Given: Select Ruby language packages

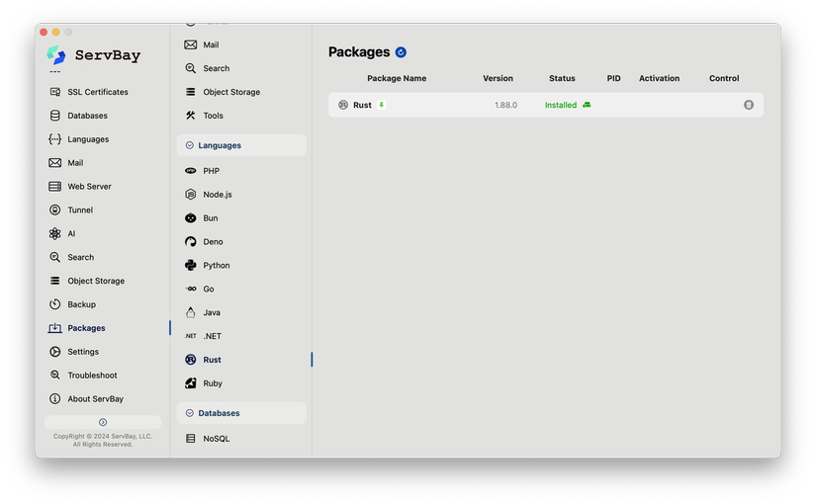Looking at the screenshot, I should (204, 383).
